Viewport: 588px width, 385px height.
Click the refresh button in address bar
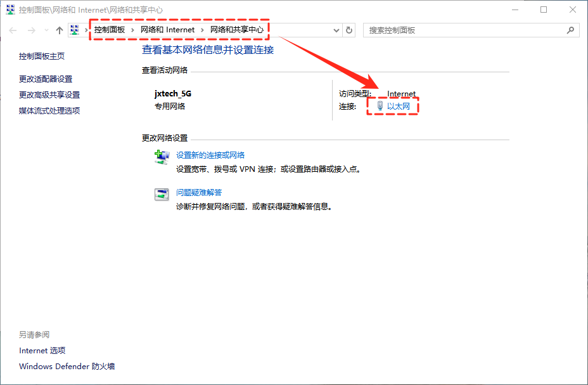coord(350,30)
